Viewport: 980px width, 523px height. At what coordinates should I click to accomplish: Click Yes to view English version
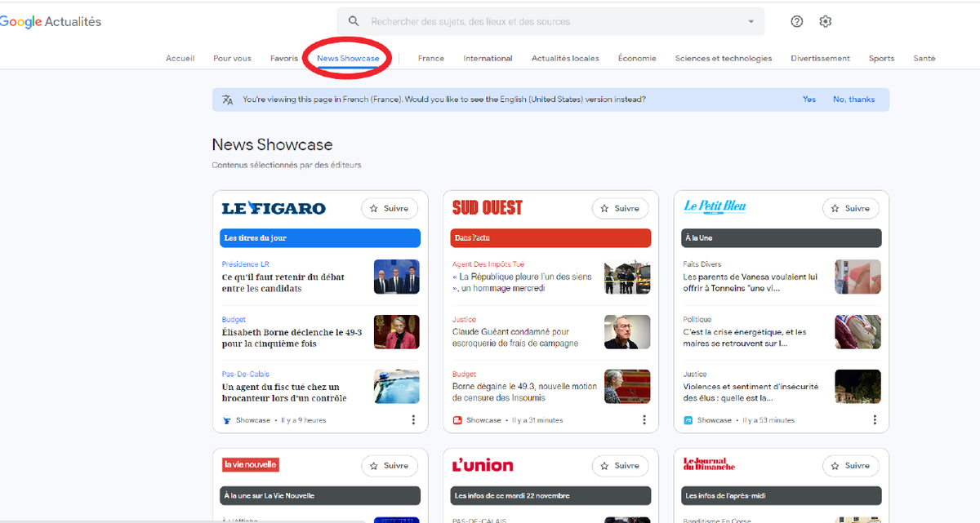point(808,100)
